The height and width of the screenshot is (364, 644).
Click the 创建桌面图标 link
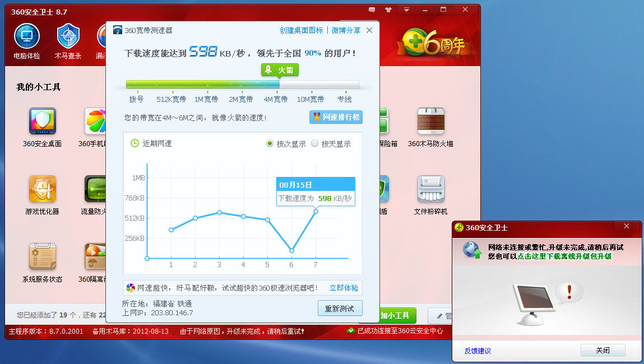point(301,30)
